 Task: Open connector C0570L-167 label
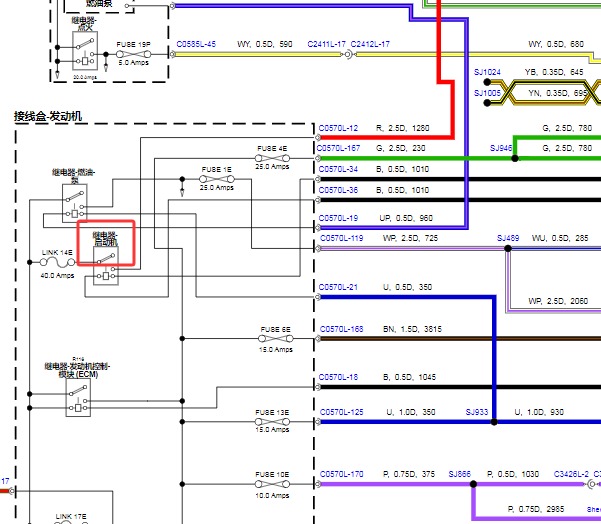[x=338, y=148]
